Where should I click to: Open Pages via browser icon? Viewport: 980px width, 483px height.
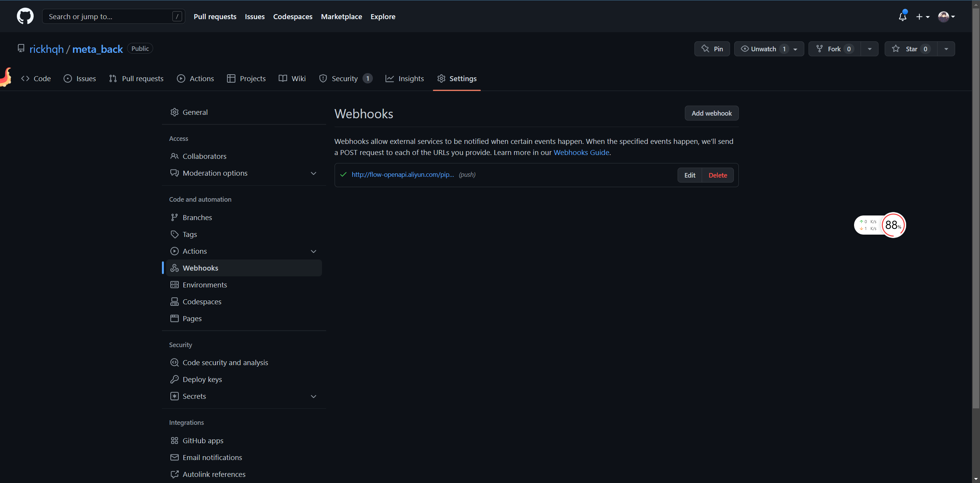[x=175, y=318]
